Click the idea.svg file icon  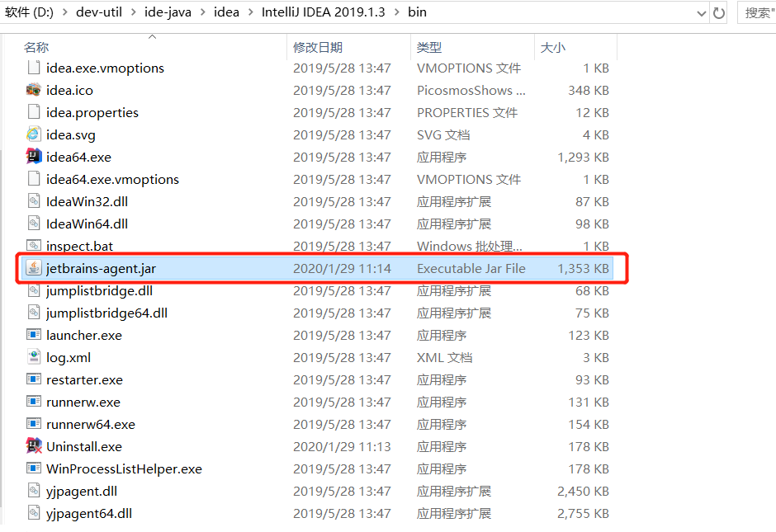pyautogui.click(x=34, y=134)
